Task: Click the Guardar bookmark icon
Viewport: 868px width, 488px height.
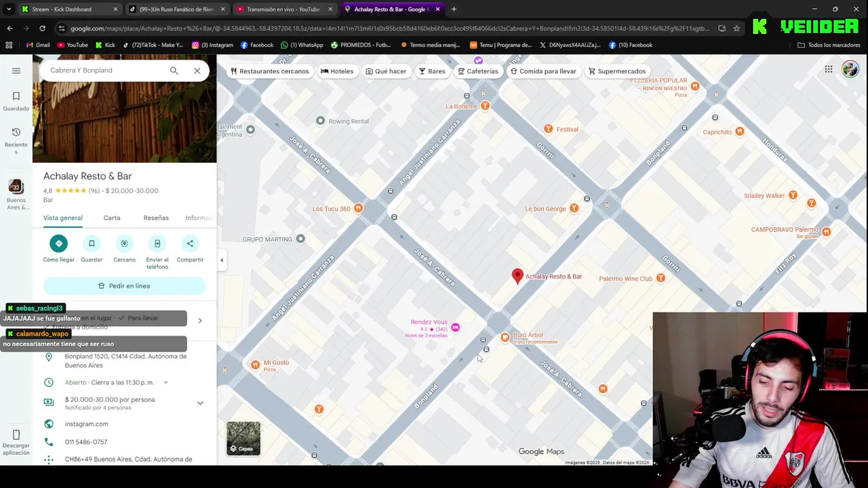Action: (x=92, y=243)
